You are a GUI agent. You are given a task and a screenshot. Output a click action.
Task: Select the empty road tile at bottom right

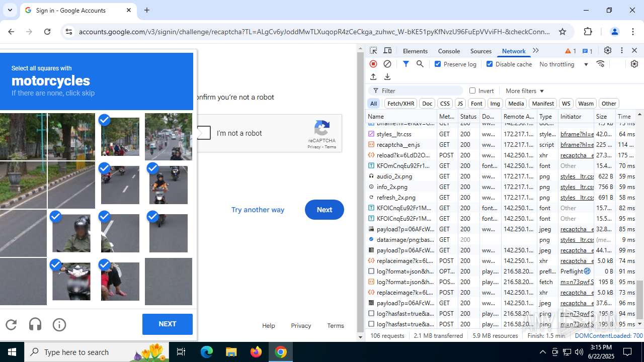(169, 282)
